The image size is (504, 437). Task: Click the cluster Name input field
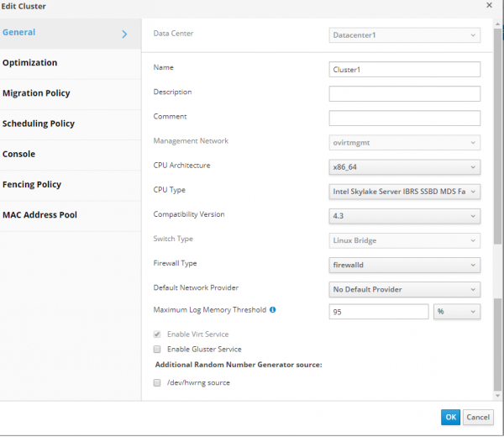click(404, 70)
